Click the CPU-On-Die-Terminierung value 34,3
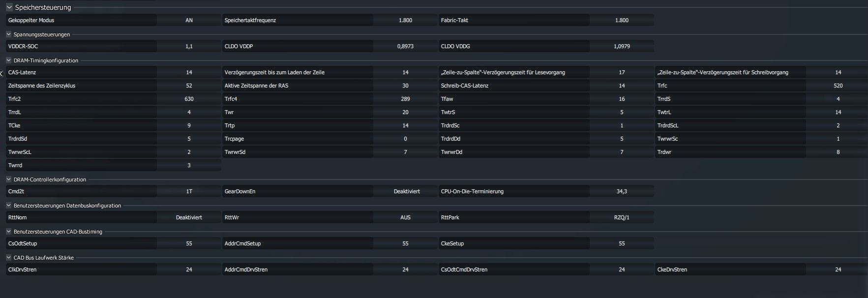Image resolution: width=868 pixels, height=298 pixels. tap(622, 191)
